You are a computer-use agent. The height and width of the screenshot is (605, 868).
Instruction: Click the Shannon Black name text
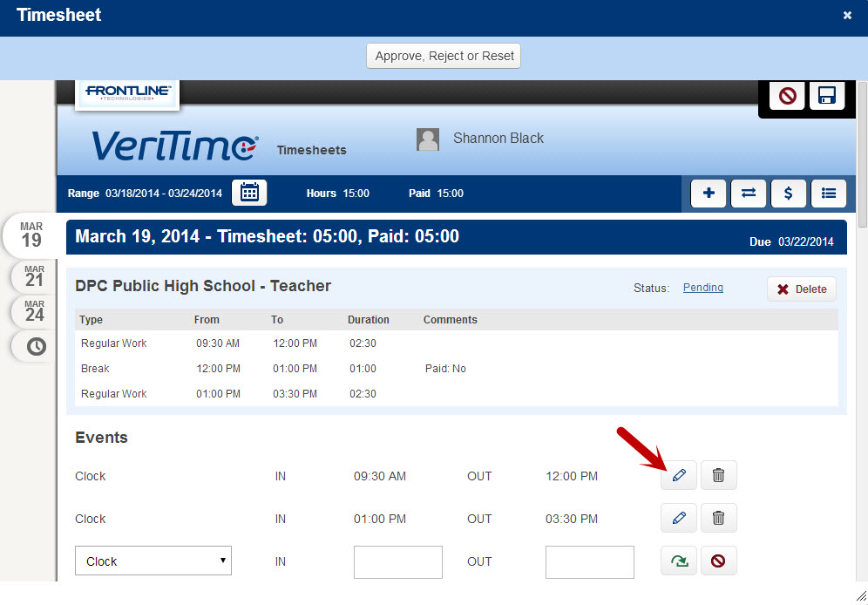(x=498, y=139)
